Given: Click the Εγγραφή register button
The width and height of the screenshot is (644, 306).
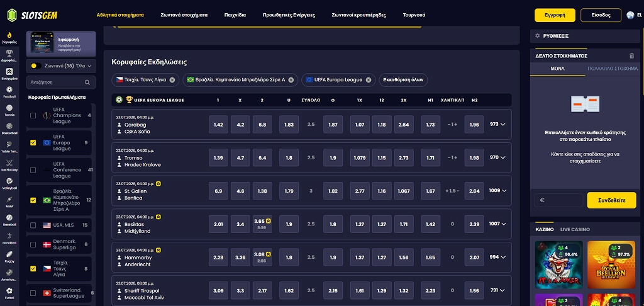Looking at the screenshot, I should tap(555, 15).
